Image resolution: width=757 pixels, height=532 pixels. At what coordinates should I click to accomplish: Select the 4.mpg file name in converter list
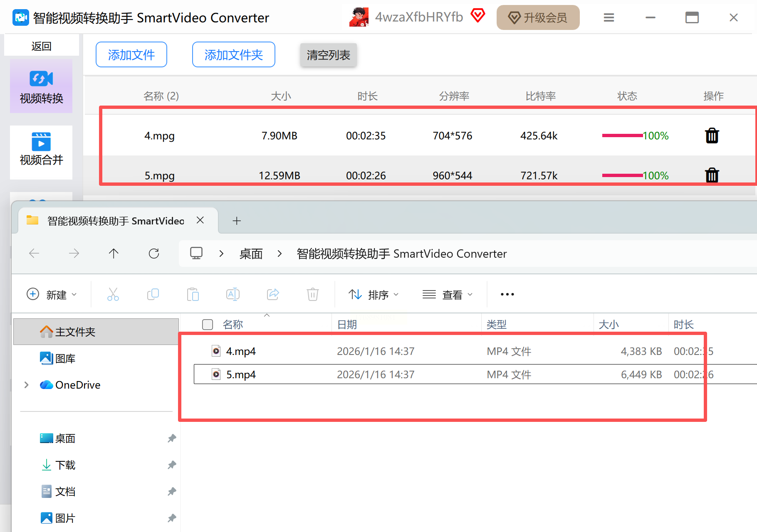pyautogui.click(x=159, y=136)
